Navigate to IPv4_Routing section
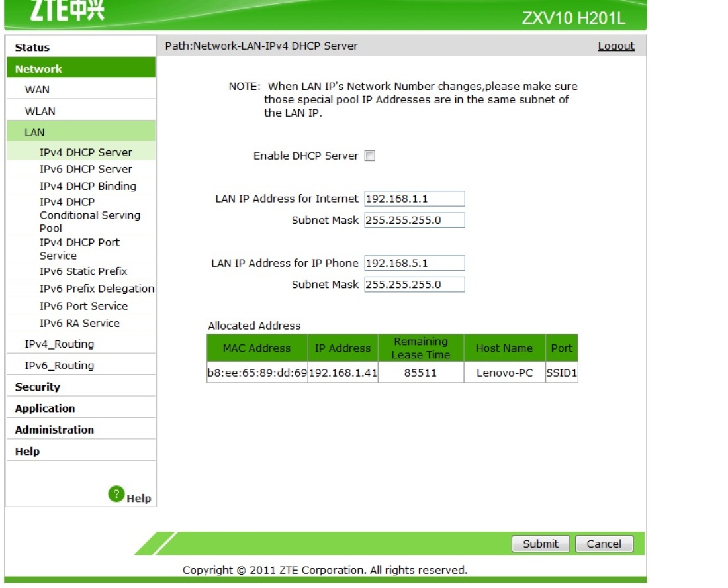The width and height of the screenshot is (728, 588). pyautogui.click(x=60, y=344)
